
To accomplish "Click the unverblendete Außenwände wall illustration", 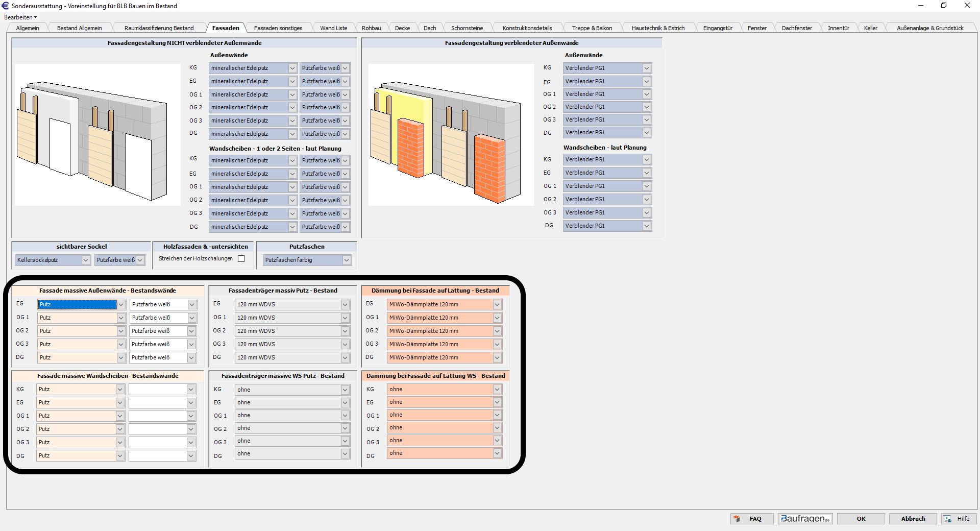I will 97,135.
